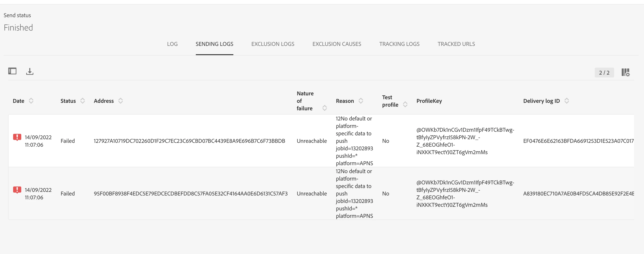Click the export list download icon
Viewport: 644px width, 254px height.
pyautogui.click(x=30, y=71)
